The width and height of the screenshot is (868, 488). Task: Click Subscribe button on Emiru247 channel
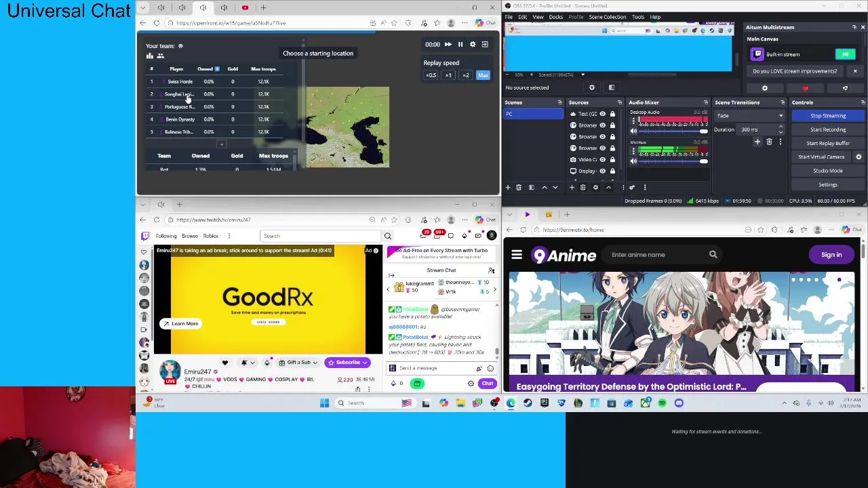(x=347, y=363)
